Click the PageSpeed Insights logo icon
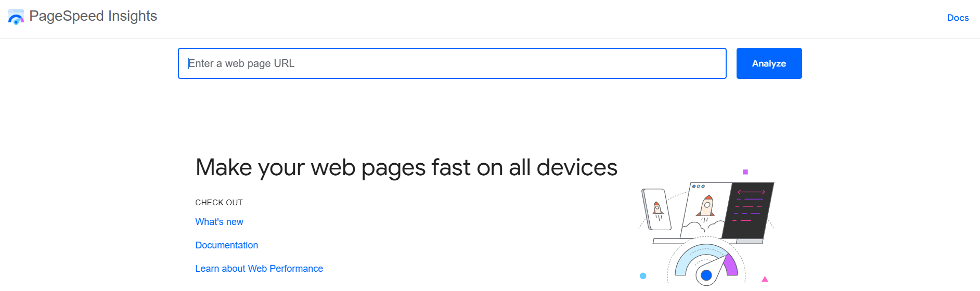This screenshot has width=980, height=291. tap(16, 17)
